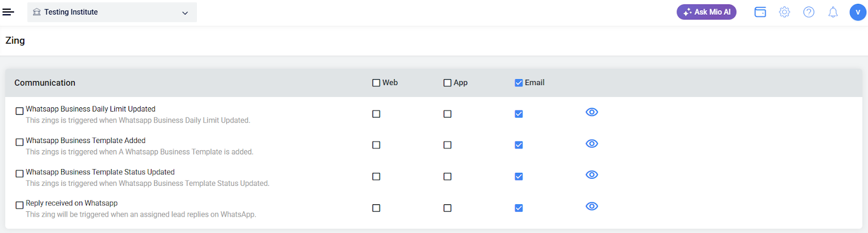This screenshot has width=868, height=233.
Task: Select the Whatsapp Business Daily Limit Updated row
Action: tap(20, 111)
